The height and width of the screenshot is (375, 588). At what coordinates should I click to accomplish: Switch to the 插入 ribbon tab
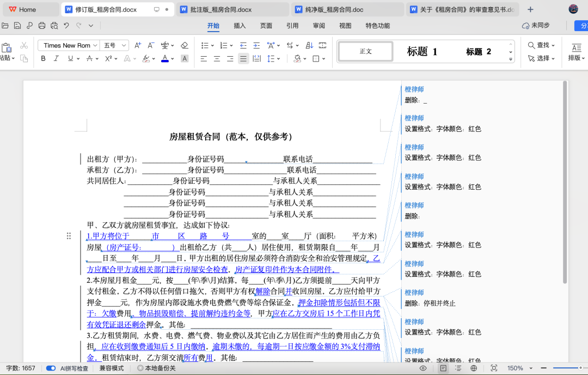[x=240, y=26]
